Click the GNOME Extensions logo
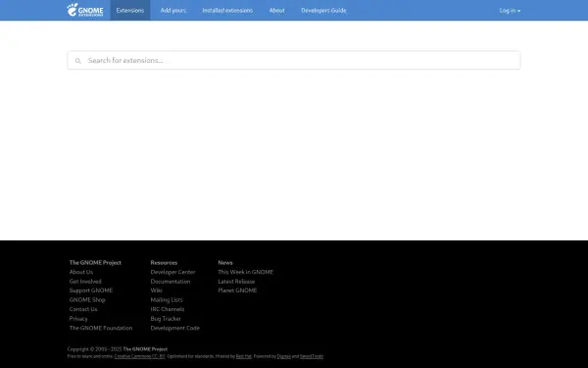 point(85,10)
